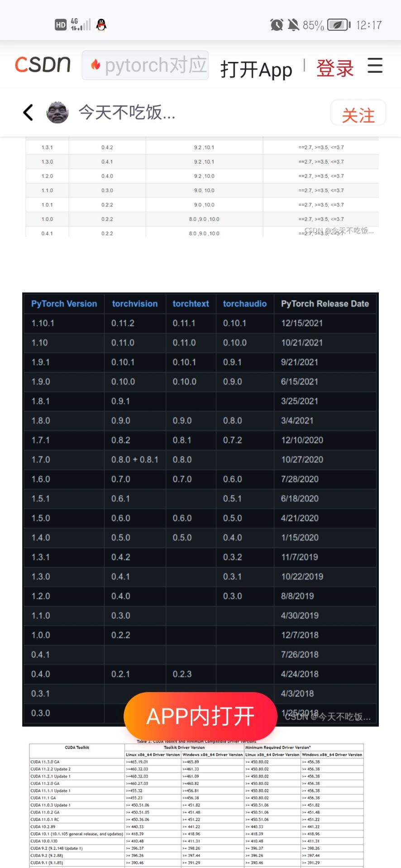Select the 0.2.3 torchtext cell
This screenshot has width=401, height=868.
click(x=182, y=674)
